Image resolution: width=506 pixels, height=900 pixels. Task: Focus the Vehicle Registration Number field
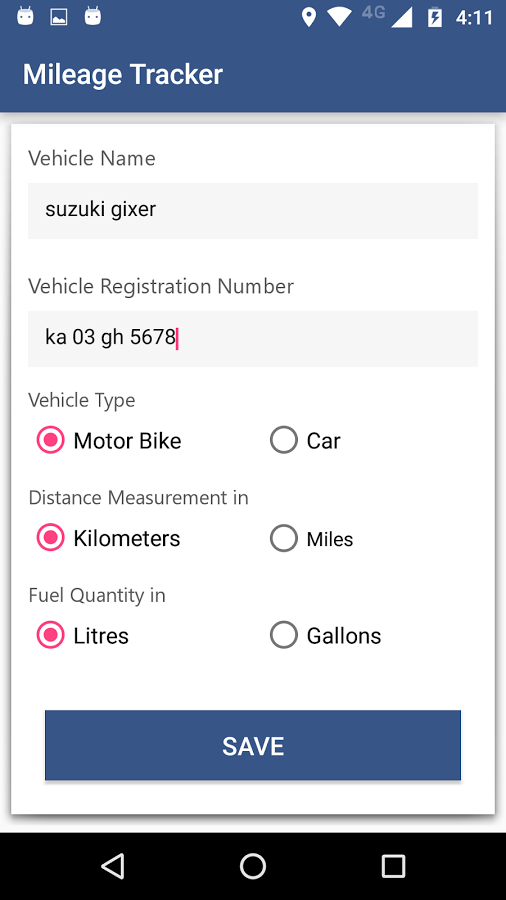click(253, 339)
